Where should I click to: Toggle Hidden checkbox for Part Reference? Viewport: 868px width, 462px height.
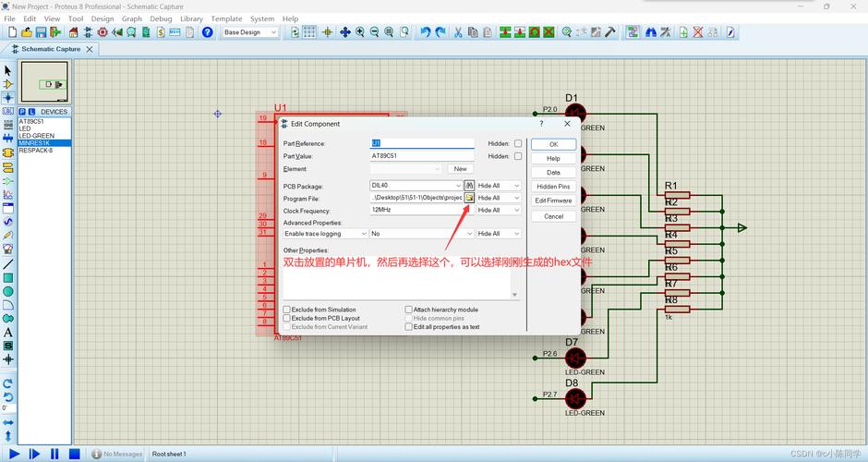pyautogui.click(x=518, y=143)
